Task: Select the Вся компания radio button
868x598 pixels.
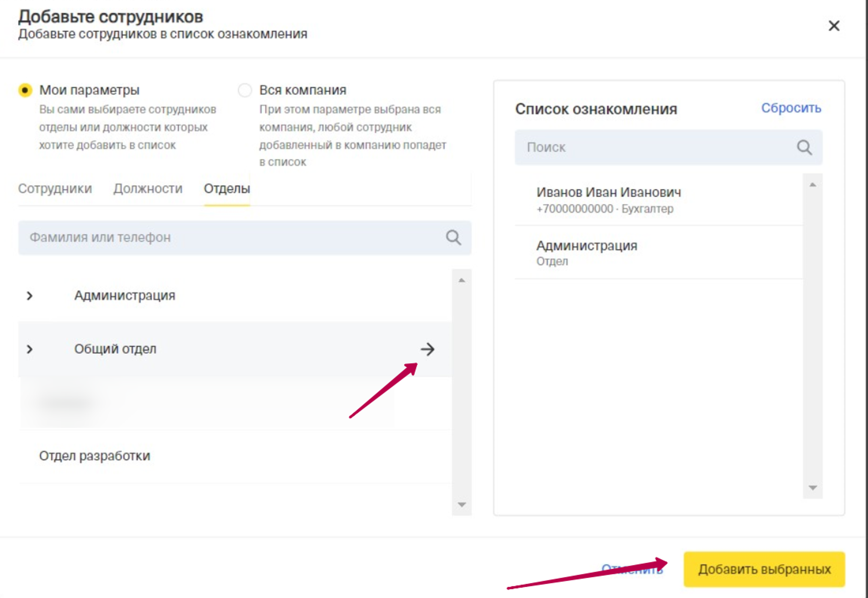Action: [x=245, y=90]
